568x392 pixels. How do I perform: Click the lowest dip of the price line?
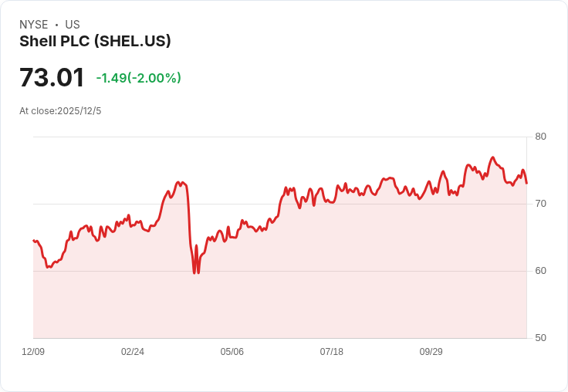(194, 273)
